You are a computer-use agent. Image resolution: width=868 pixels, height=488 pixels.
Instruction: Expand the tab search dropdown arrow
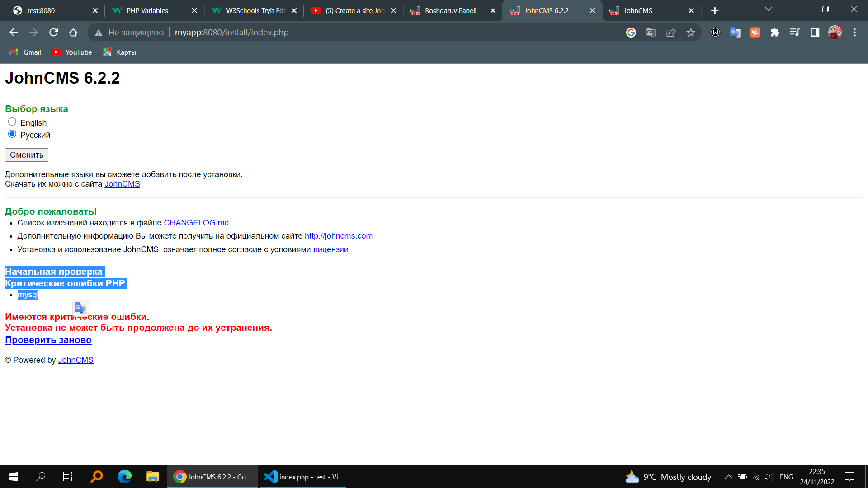(768, 10)
